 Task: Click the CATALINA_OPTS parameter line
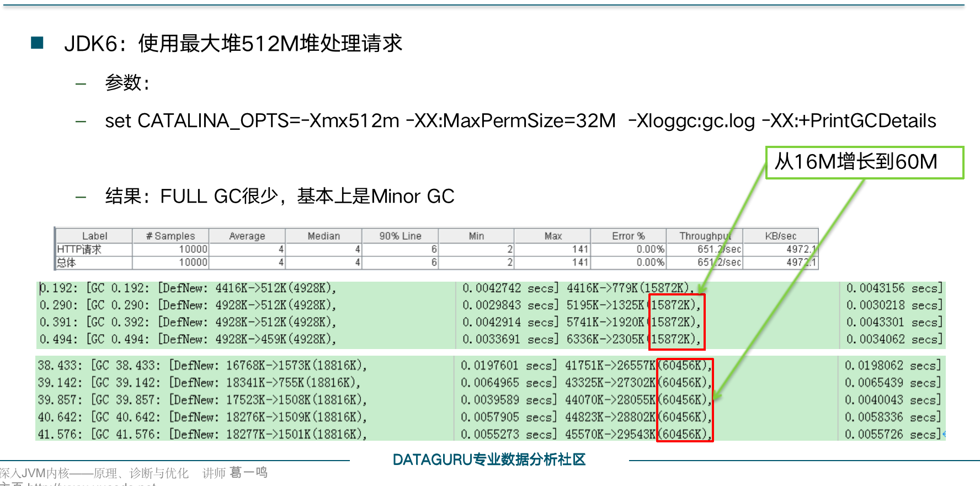tap(520, 120)
